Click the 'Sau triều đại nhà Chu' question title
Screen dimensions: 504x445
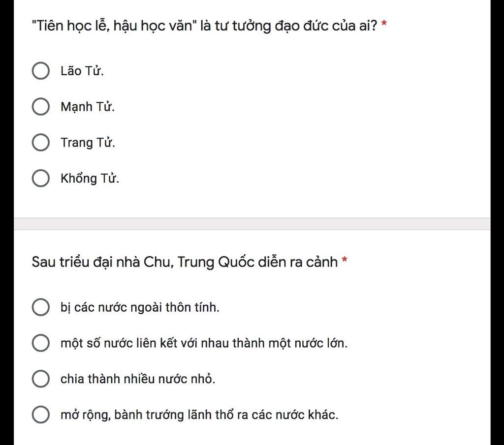185,262
